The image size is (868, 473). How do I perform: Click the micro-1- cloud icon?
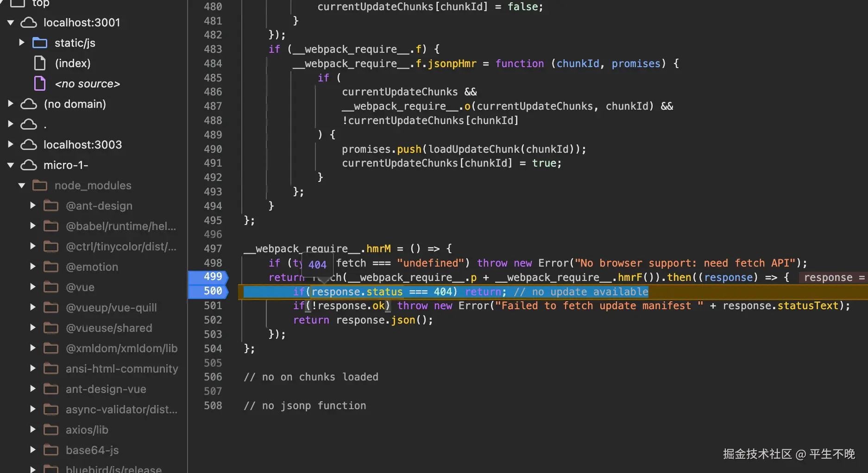(29, 165)
